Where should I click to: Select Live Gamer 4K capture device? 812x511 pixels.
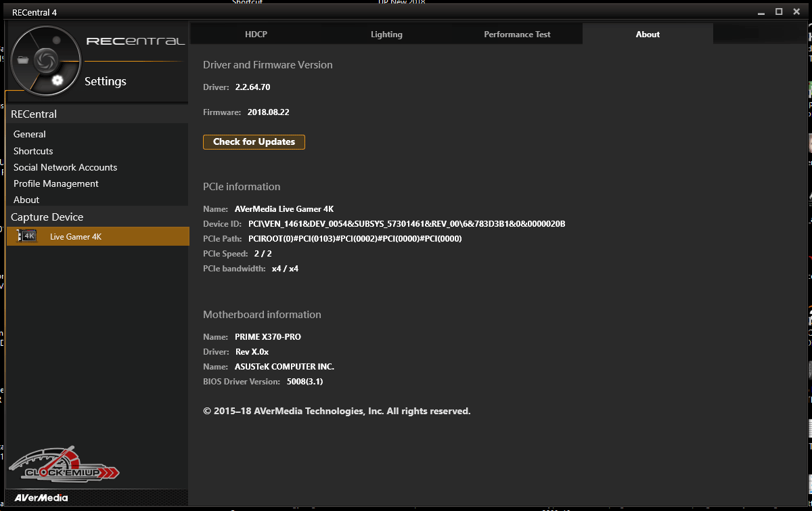[76, 236]
